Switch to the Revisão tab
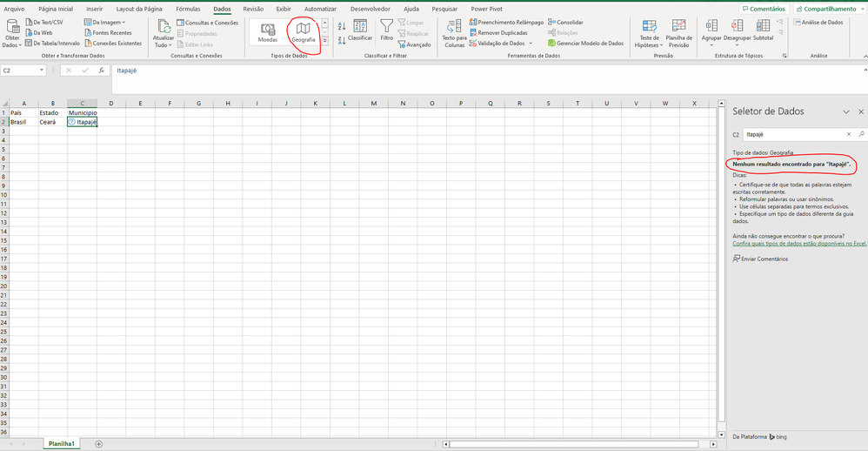Screen dimensions: 868x451 (x=253, y=9)
